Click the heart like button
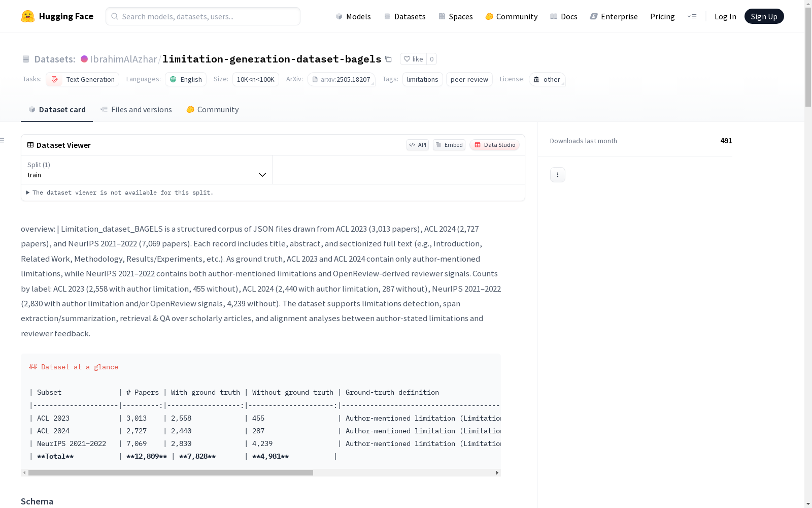This screenshot has height=508, width=812. [x=413, y=59]
